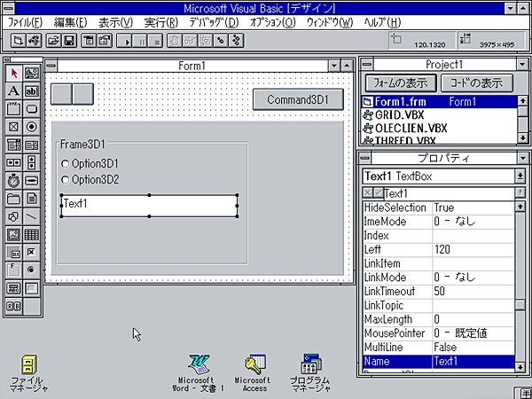
Task: Click the New Form toolbar icon
Action: 18,41
